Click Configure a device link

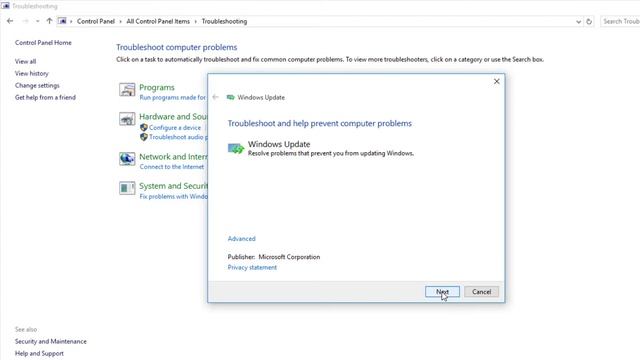pyautogui.click(x=175, y=127)
